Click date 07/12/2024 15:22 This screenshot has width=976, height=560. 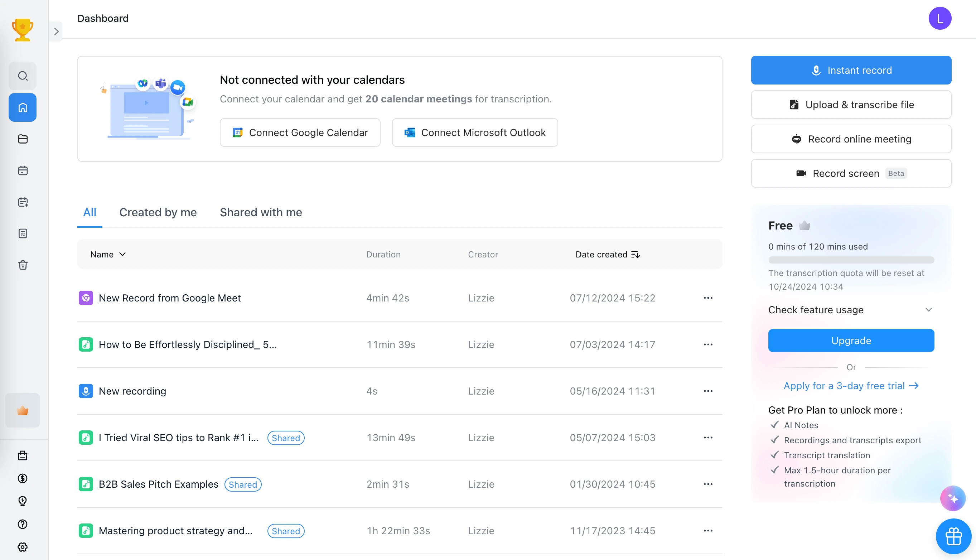612,298
